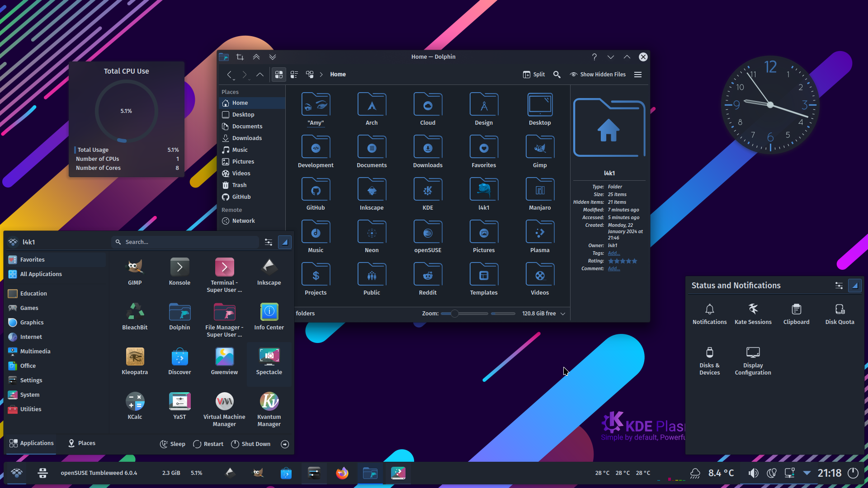The width and height of the screenshot is (868, 488).
Task: Open Inkscape in the launcher favorites
Action: tap(269, 272)
